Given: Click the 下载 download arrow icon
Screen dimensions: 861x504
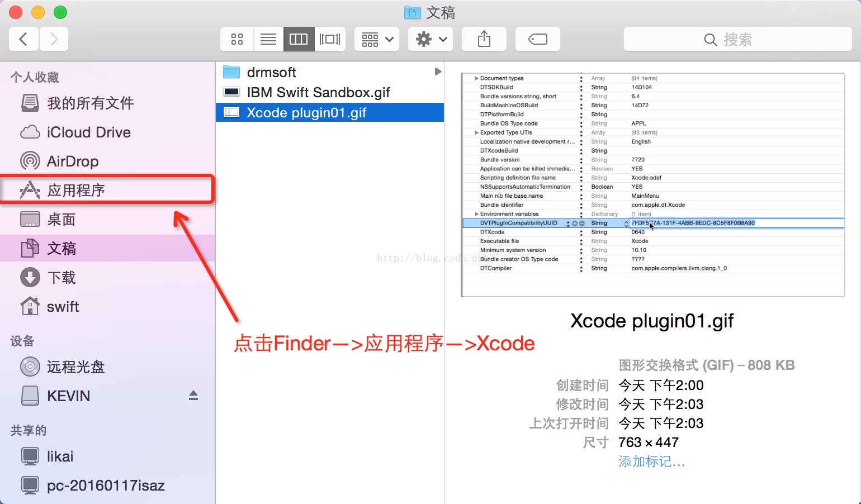Looking at the screenshot, I should [30, 277].
